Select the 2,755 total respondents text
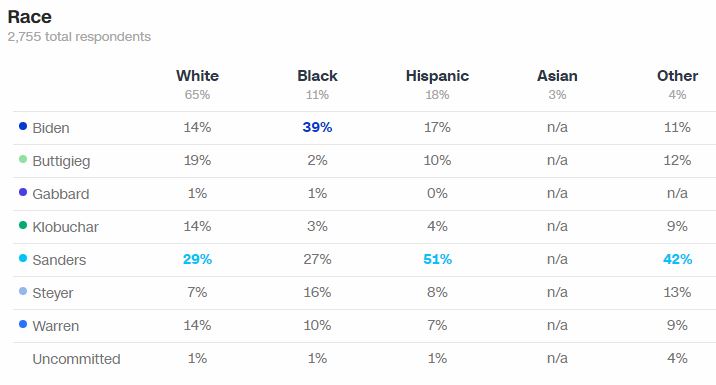 point(79,37)
